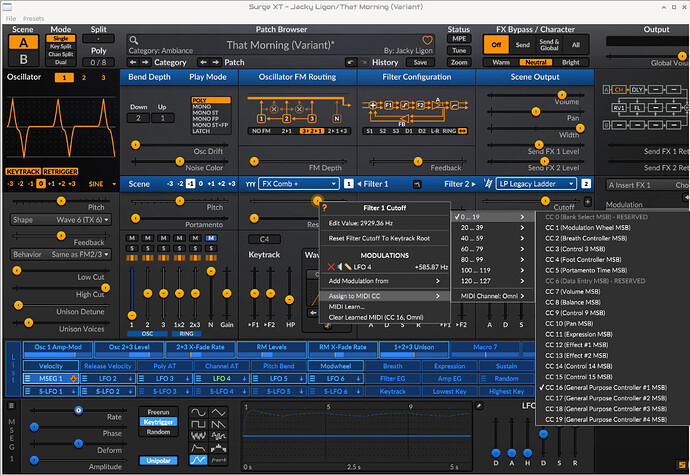Image resolution: width=690 pixels, height=475 pixels.
Task: Select sine waveform LFO shape
Action: 198,412
